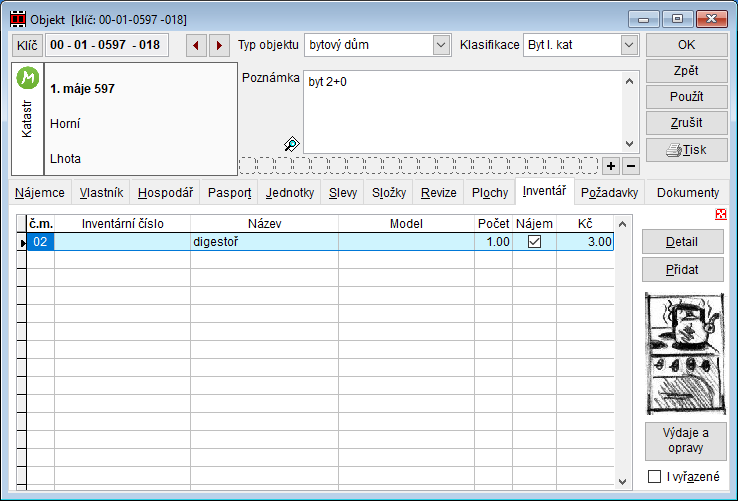The image size is (738, 501).
Task: Print using the Tisk printer button
Action: click(x=686, y=149)
